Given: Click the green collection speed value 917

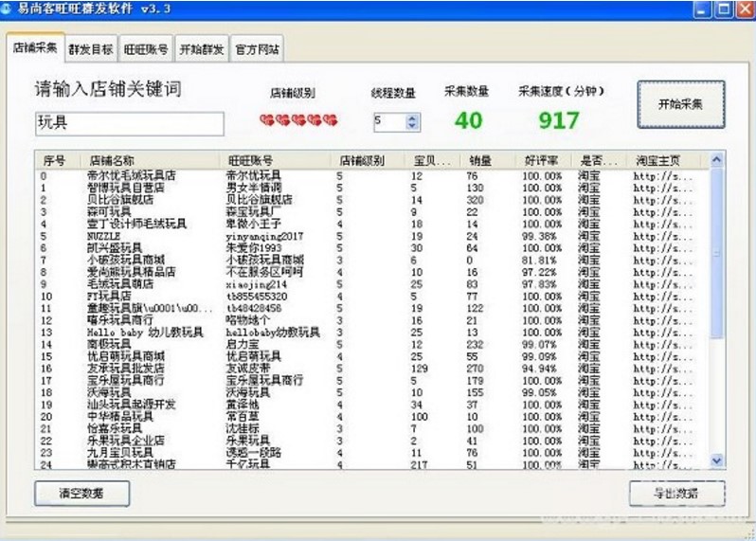Looking at the screenshot, I should click(x=559, y=120).
